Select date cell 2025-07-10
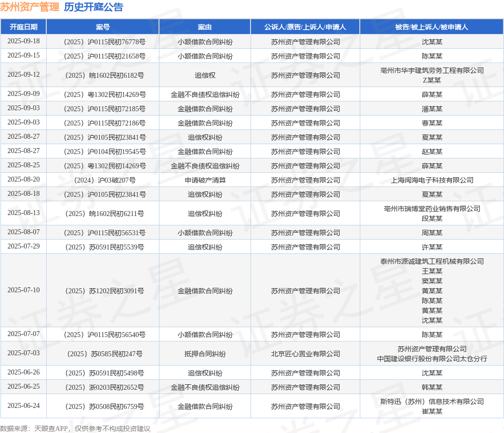 (24, 290)
